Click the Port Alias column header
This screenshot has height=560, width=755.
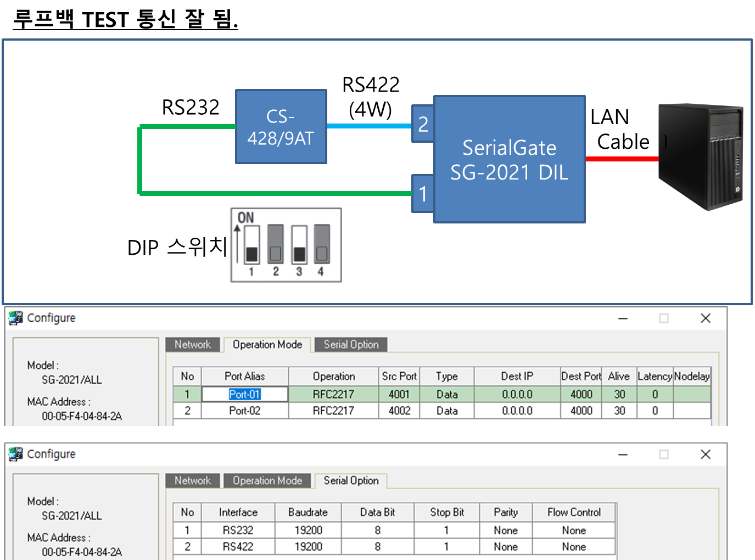click(x=245, y=376)
